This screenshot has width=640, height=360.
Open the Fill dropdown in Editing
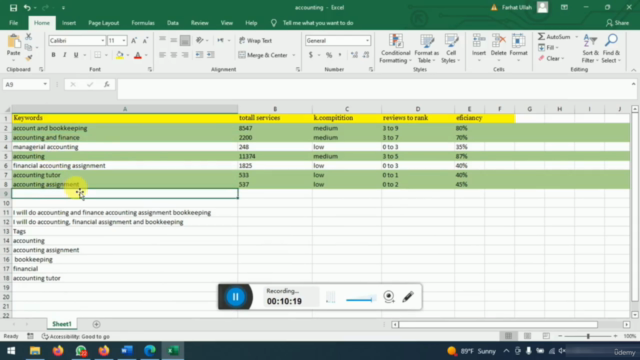[549, 48]
